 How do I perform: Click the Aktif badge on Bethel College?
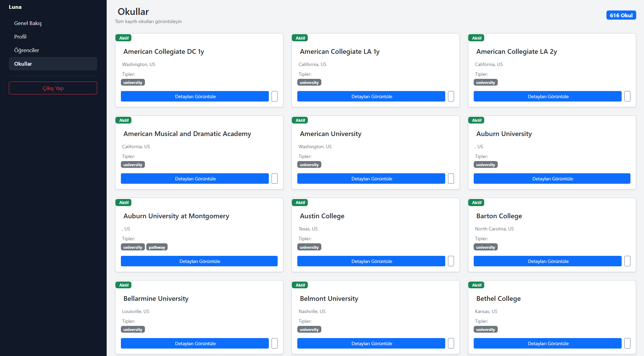coord(476,285)
